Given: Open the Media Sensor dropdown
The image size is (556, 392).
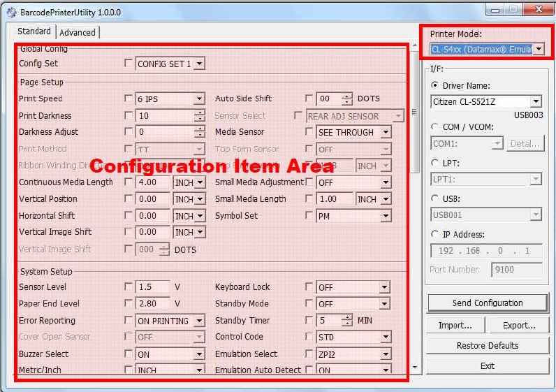Looking at the screenshot, I should [385, 133].
